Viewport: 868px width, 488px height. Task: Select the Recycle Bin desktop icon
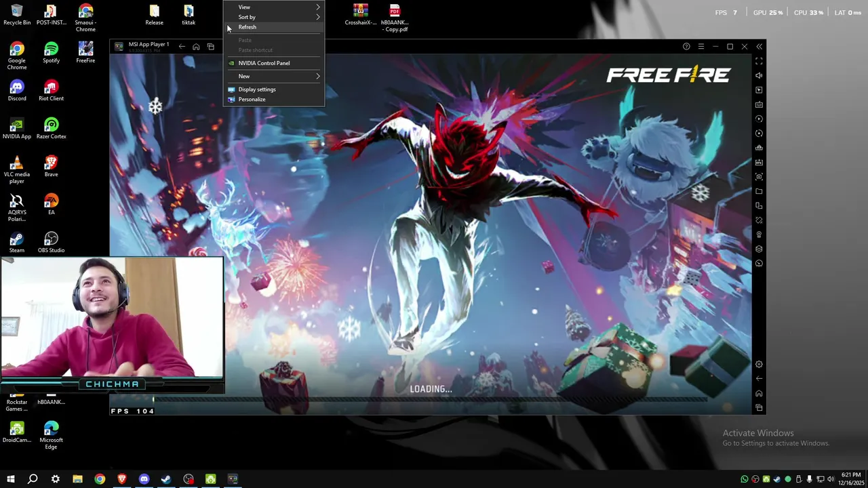coord(17,15)
